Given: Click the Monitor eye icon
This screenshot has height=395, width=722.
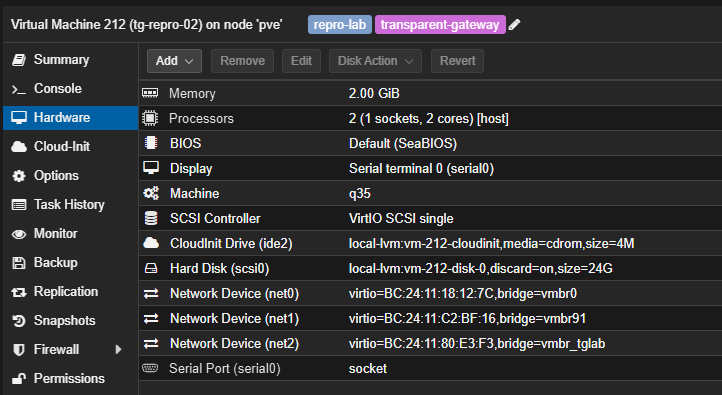Looking at the screenshot, I should pyautogui.click(x=19, y=234).
